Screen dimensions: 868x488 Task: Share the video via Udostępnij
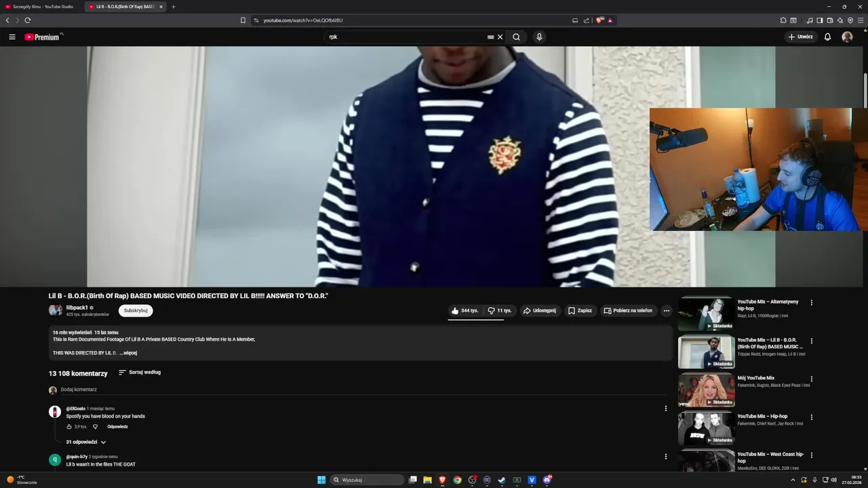[540, 310]
